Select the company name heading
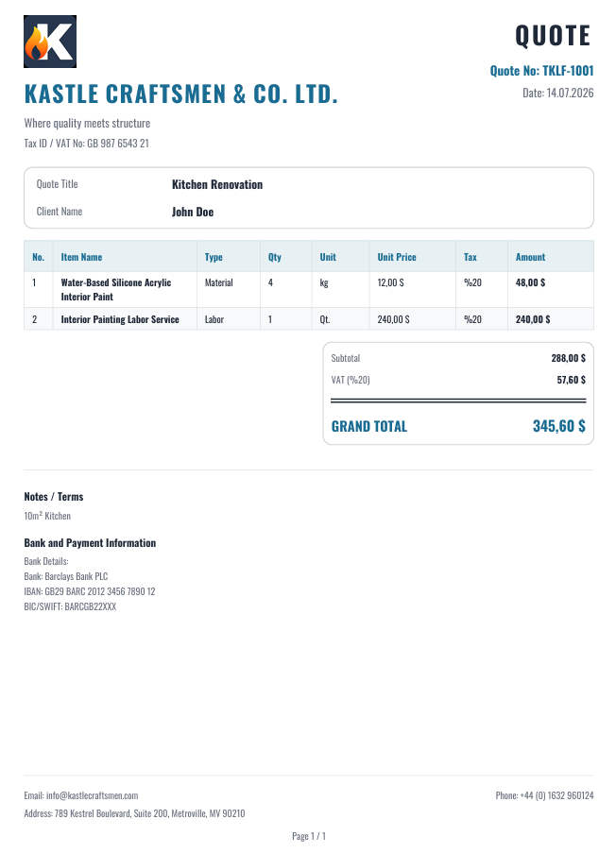The image size is (616, 853). coord(181,94)
